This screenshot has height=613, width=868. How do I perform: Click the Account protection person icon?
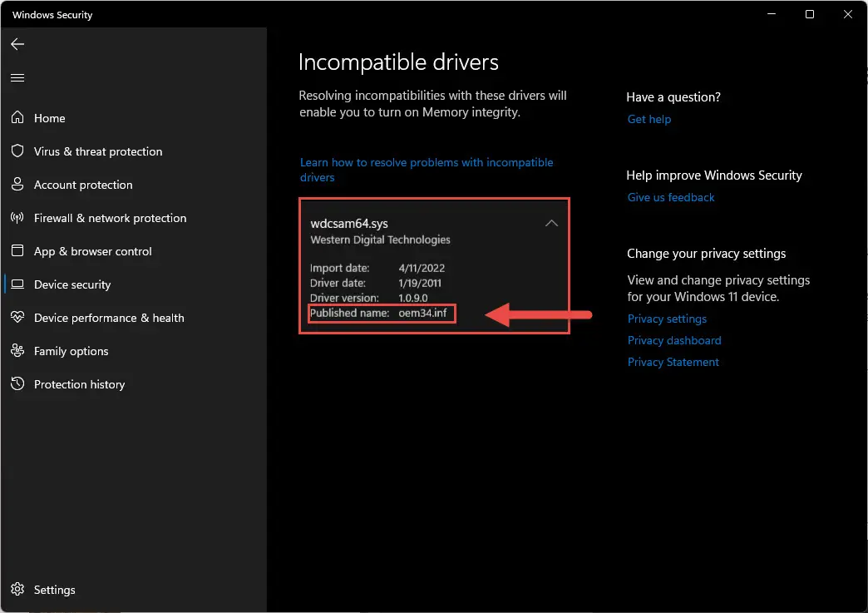click(17, 184)
